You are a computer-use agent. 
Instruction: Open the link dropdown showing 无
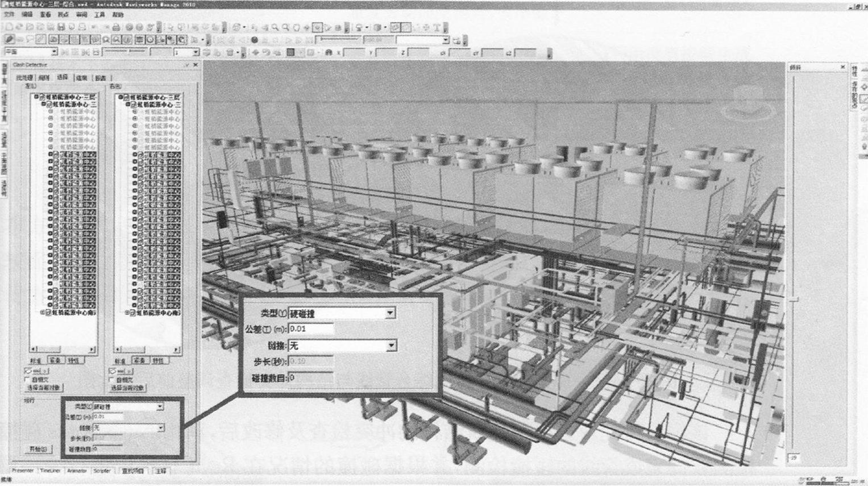click(161, 427)
